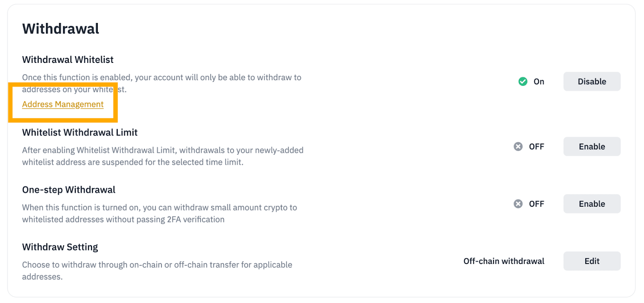The width and height of the screenshot is (644, 303).
Task: Open the Address Management link
Action: pyautogui.click(x=63, y=104)
